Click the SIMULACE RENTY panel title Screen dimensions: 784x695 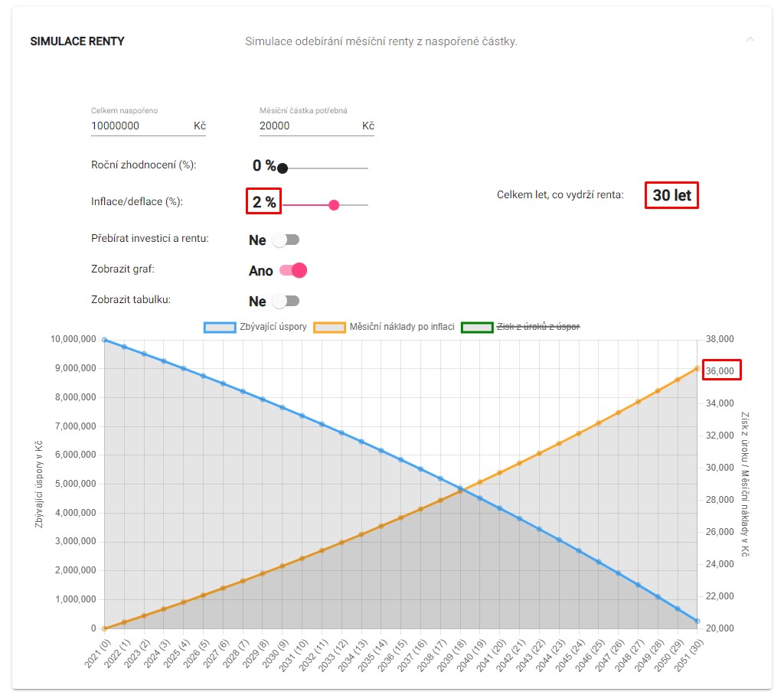[77, 41]
